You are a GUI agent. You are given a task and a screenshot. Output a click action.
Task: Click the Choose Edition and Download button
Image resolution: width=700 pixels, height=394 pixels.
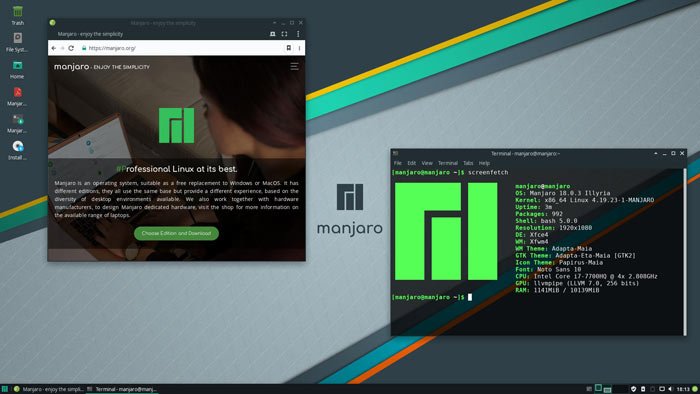pos(176,233)
